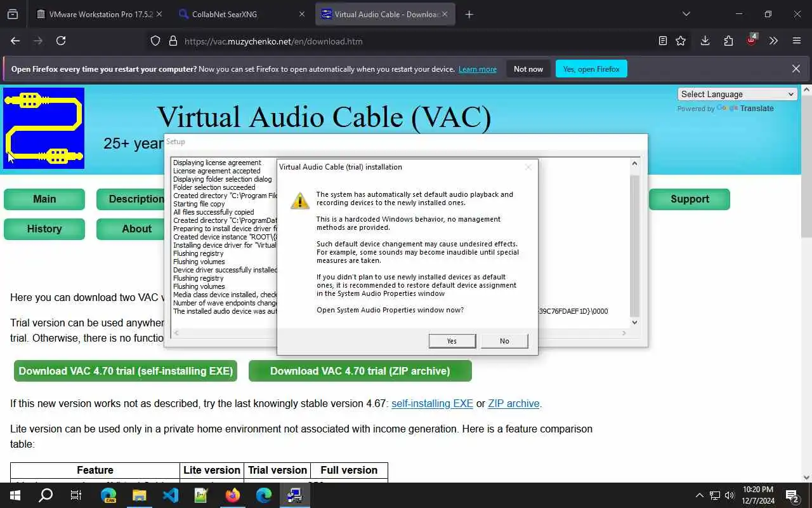
Task: Bookmark this page with star icon
Action: pos(681,41)
